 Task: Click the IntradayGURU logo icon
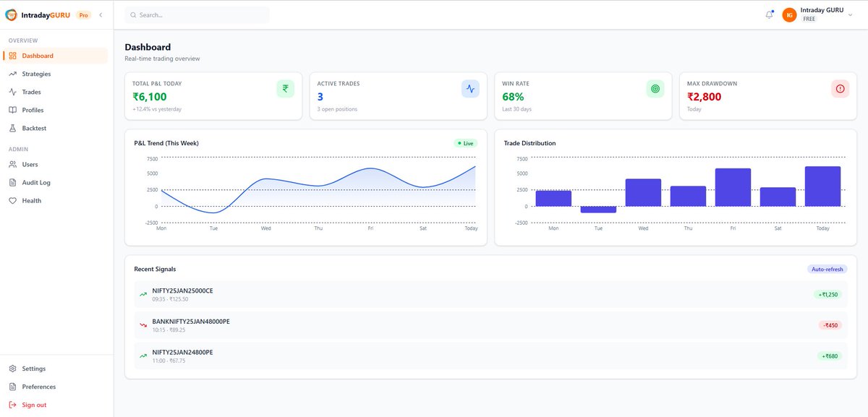coord(12,14)
